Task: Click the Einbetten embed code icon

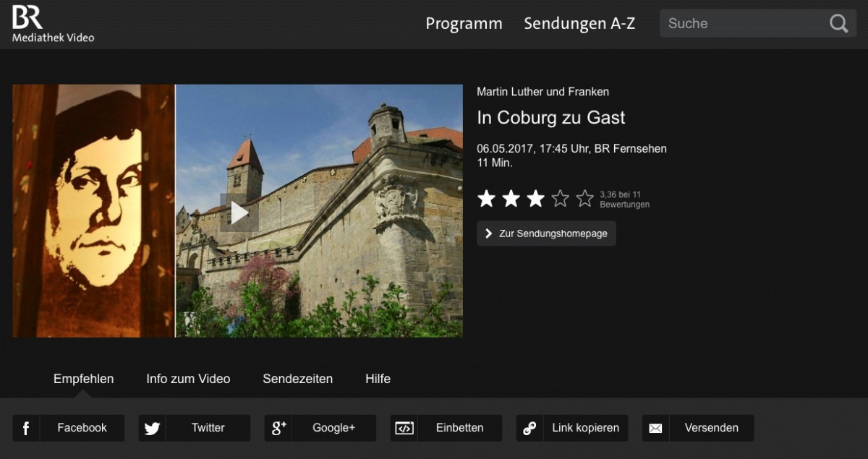Action: click(404, 428)
